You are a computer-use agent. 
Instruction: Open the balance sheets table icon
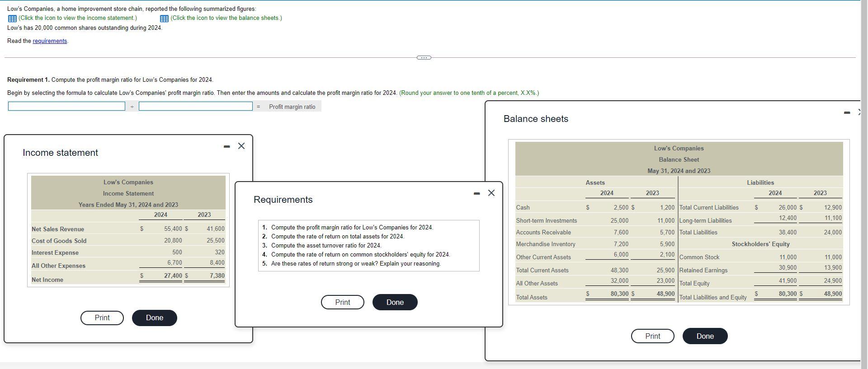click(x=165, y=19)
